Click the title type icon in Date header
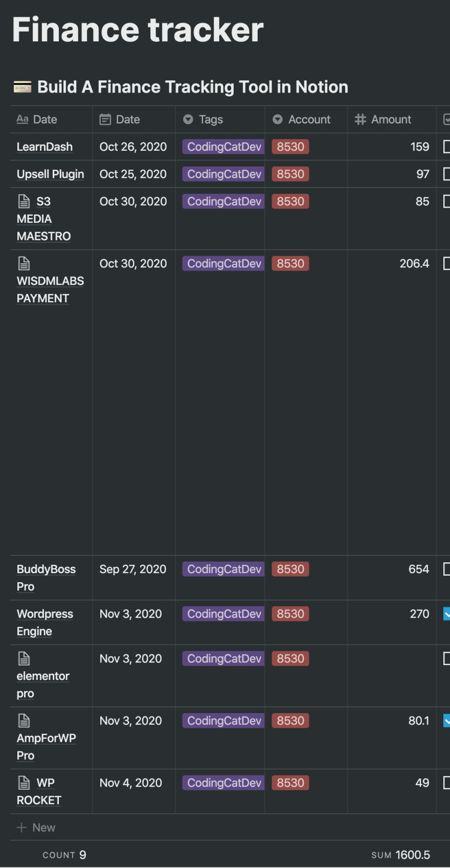 [x=22, y=119]
